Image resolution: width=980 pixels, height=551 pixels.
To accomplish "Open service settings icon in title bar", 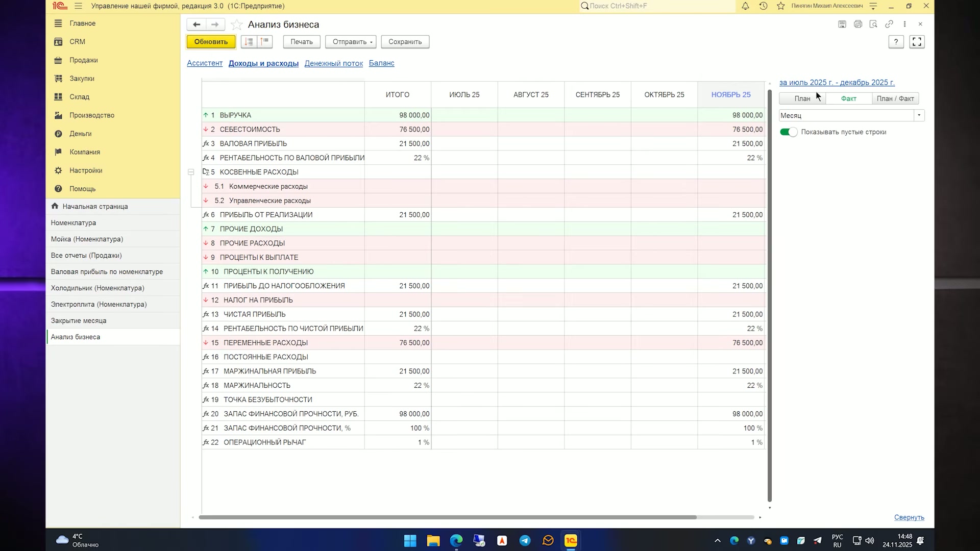I will tap(873, 6).
